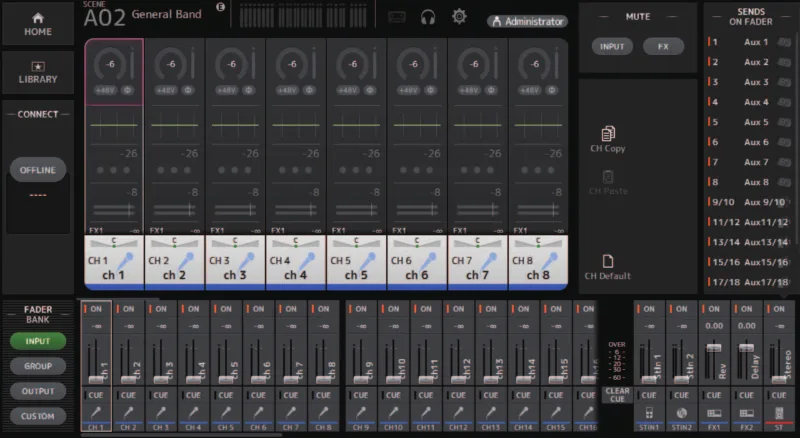Open the CH 6 name field
The image size is (800, 438).
pos(417,263)
